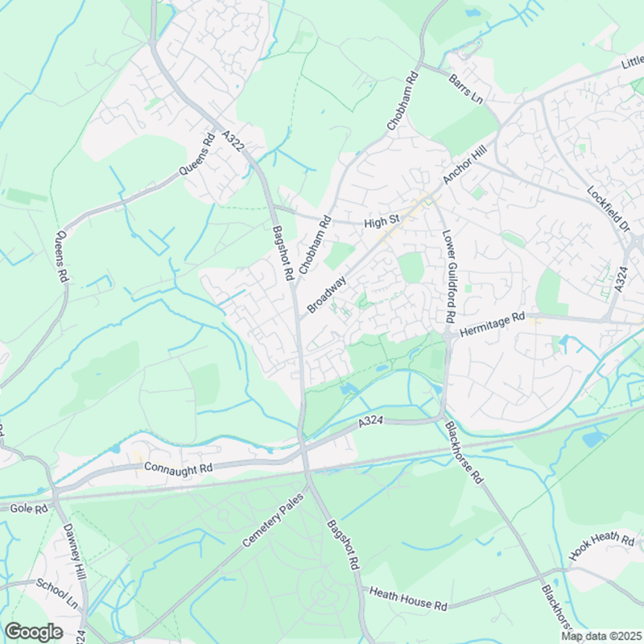Select the Gole Rd label
The image size is (644, 644).
(x=29, y=509)
